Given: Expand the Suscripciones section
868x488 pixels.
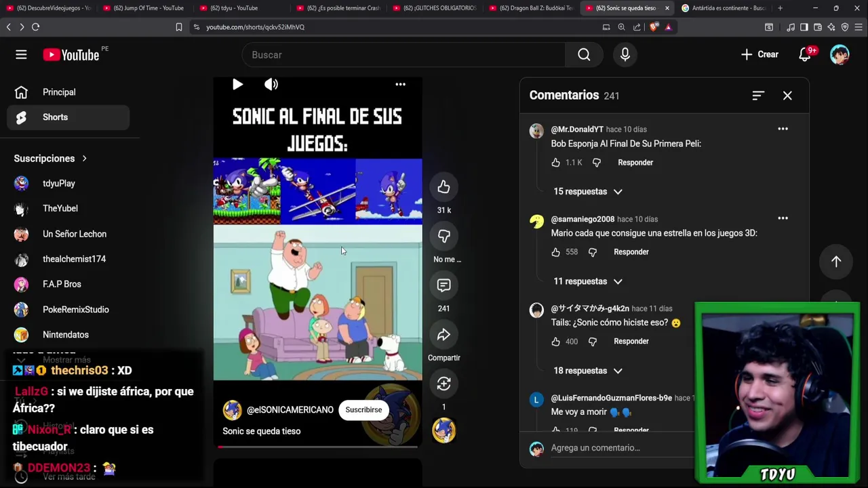Looking at the screenshot, I should [51, 159].
